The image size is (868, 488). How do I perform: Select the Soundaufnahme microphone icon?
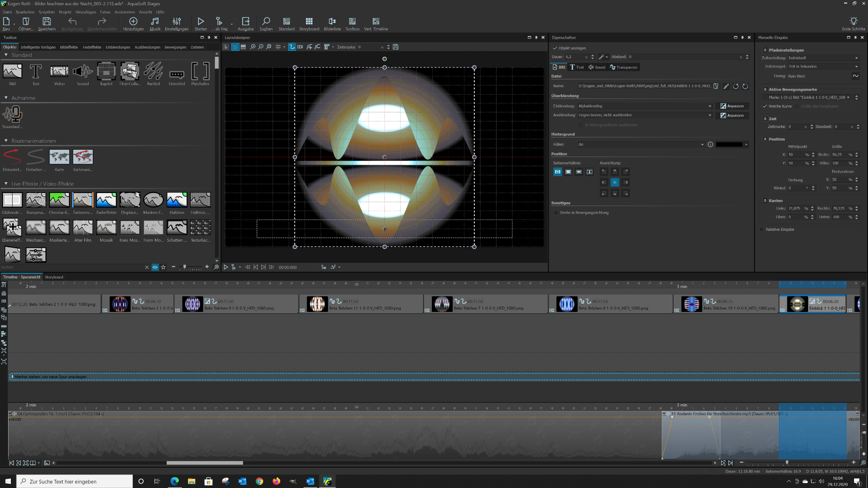pyautogui.click(x=12, y=115)
